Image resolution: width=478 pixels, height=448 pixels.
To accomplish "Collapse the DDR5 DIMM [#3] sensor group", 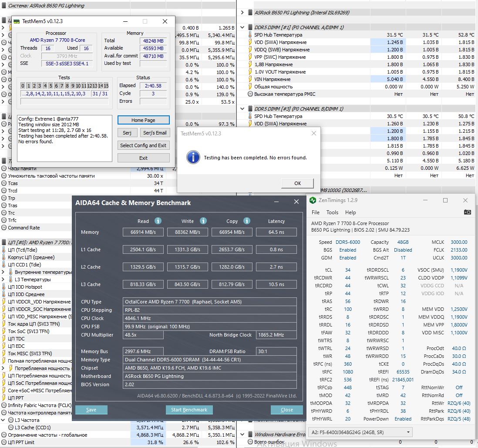I will pyautogui.click(x=242, y=109).
